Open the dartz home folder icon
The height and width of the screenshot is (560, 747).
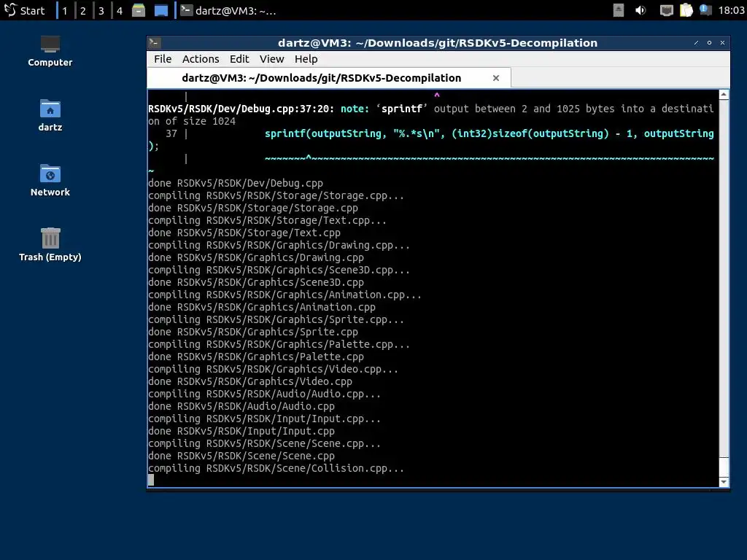click(x=50, y=116)
